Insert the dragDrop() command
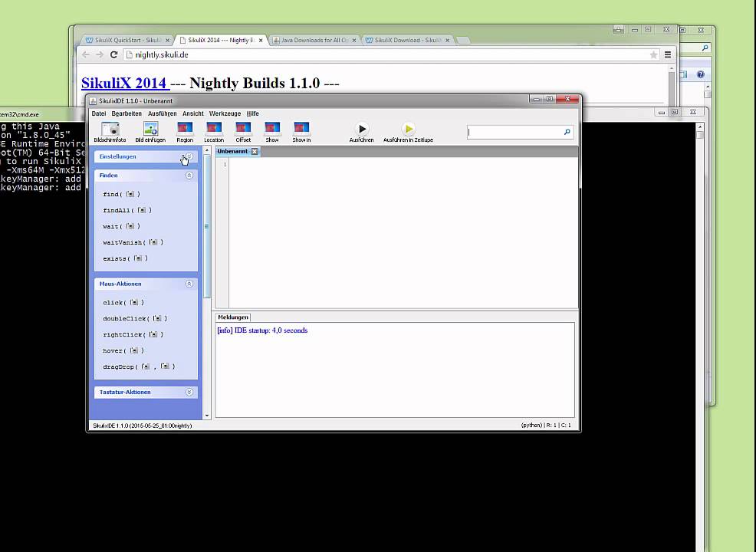 139,366
